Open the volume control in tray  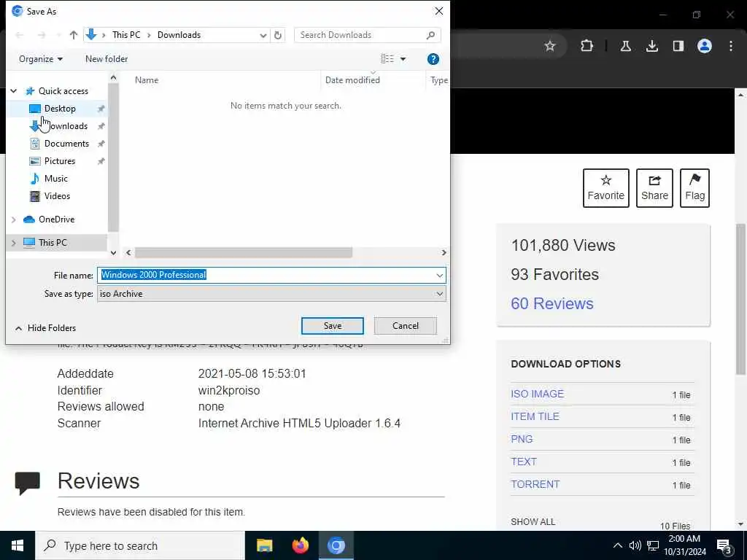pyautogui.click(x=635, y=545)
